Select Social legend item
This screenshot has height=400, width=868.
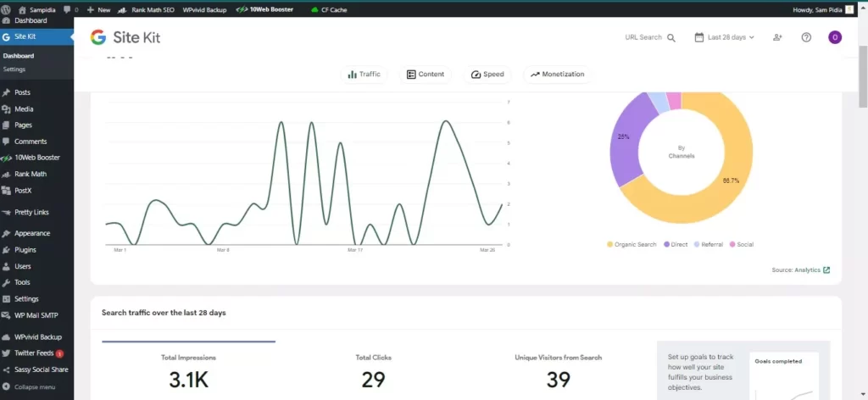pos(741,245)
